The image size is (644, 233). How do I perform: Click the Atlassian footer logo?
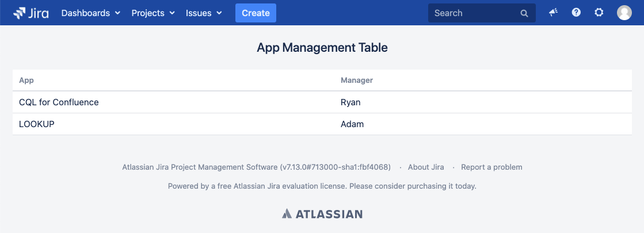[x=322, y=214]
